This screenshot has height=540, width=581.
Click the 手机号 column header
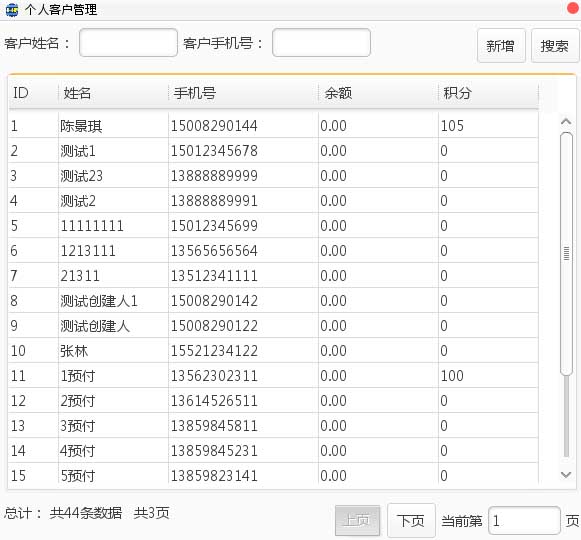pos(243,93)
